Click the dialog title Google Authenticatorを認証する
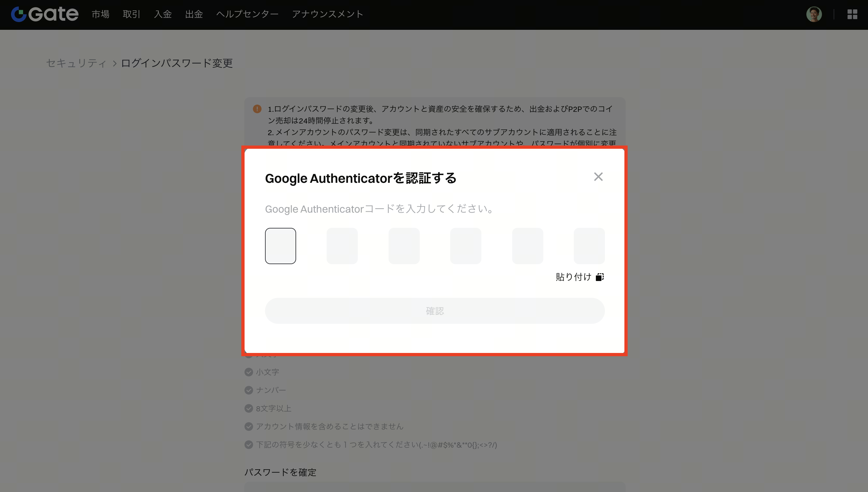This screenshot has height=492, width=868. [361, 178]
